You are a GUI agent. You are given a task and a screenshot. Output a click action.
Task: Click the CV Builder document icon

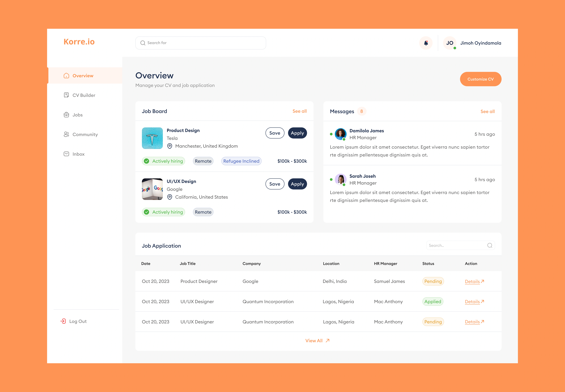66,95
